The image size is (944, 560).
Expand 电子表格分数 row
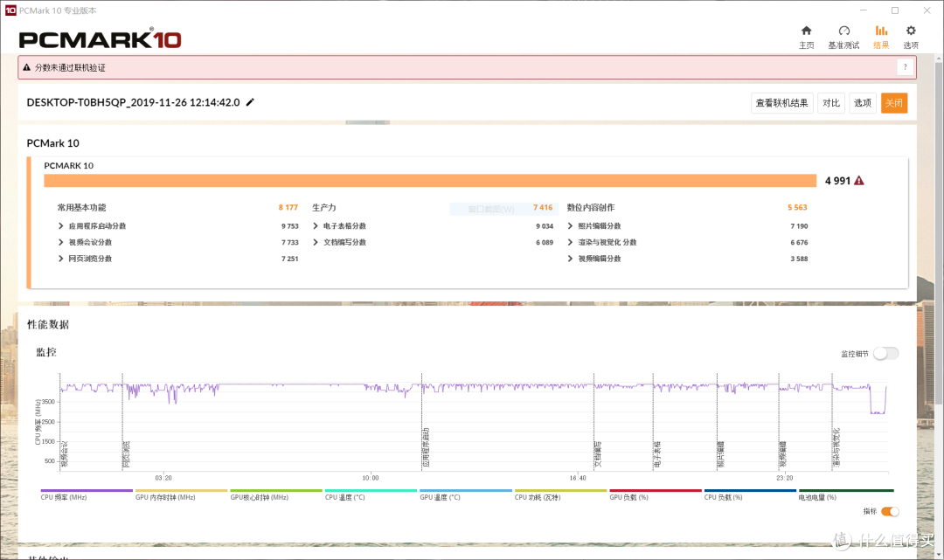pyautogui.click(x=316, y=226)
